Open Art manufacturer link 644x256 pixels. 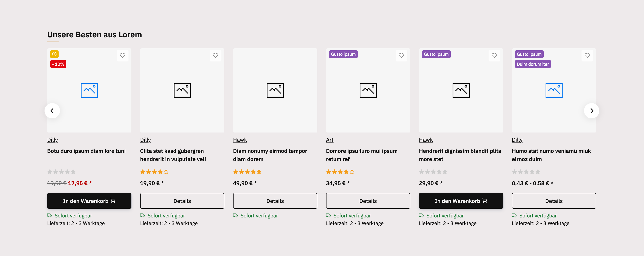329,140
